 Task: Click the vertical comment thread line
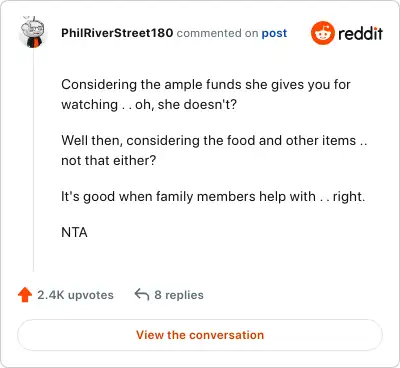33,160
